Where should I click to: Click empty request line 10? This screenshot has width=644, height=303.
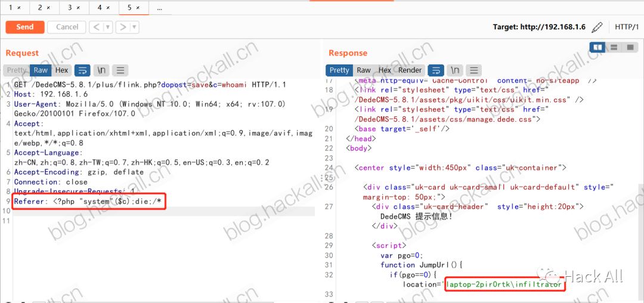[163, 211]
